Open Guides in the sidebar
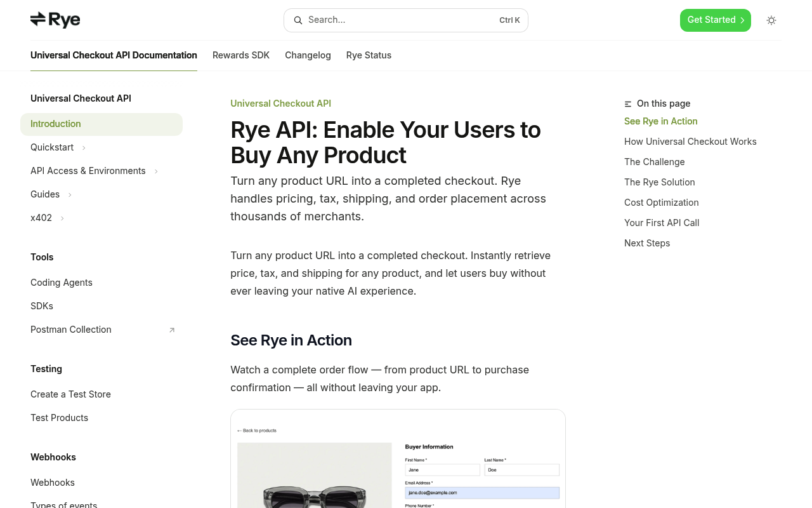Viewport: 812px width, 508px height. (x=45, y=194)
